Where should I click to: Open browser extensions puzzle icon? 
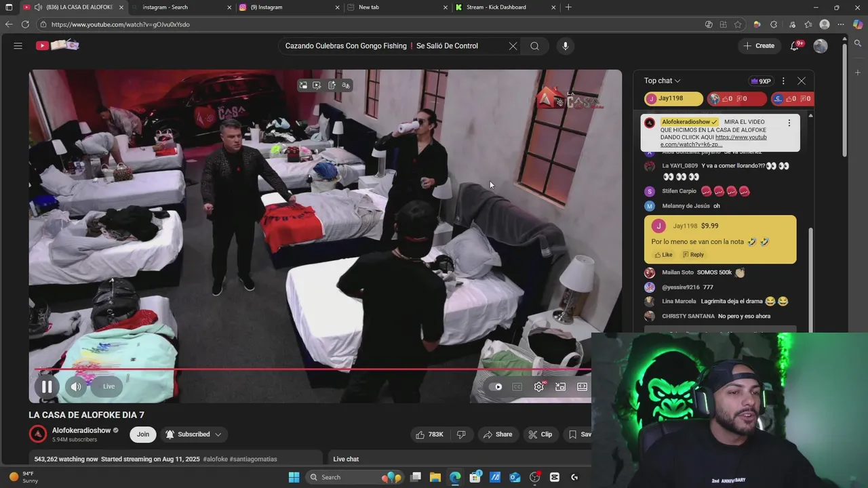774,24
